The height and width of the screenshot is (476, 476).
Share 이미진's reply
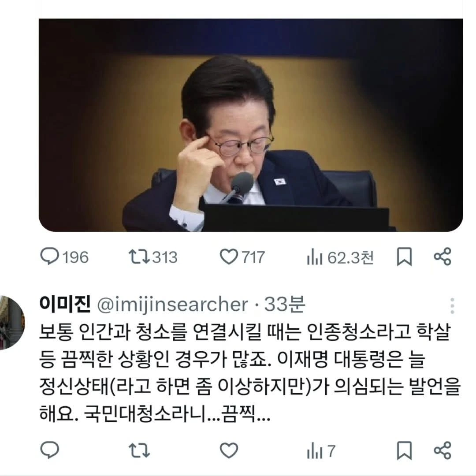click(x=443, y=450)
